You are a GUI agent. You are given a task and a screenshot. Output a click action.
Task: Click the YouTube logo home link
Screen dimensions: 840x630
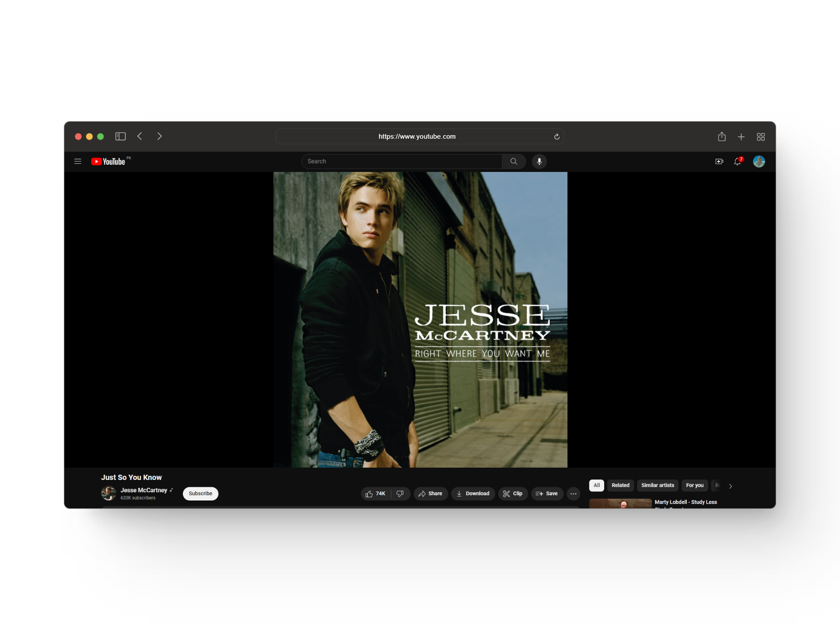coord(108,161)
